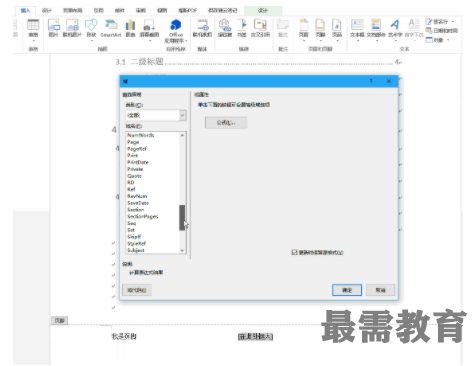Select the RD field name
Viewport: 473px width, 366px height.
click(131, 182)
